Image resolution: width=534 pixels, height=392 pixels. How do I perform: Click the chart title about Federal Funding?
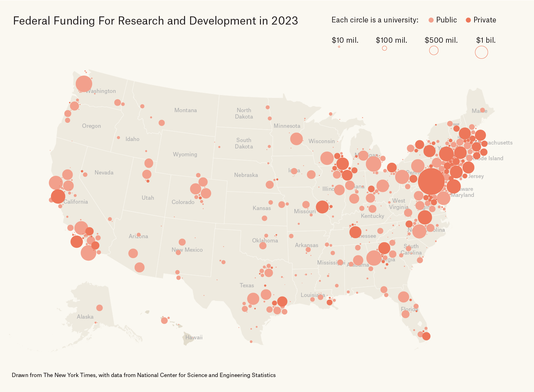[155, 21]
